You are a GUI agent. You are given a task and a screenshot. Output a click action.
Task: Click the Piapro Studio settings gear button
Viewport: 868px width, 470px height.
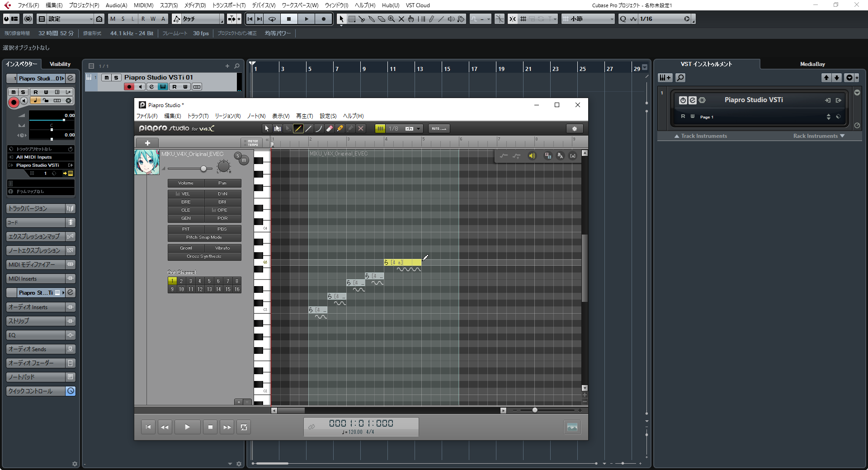click(574, 129)
